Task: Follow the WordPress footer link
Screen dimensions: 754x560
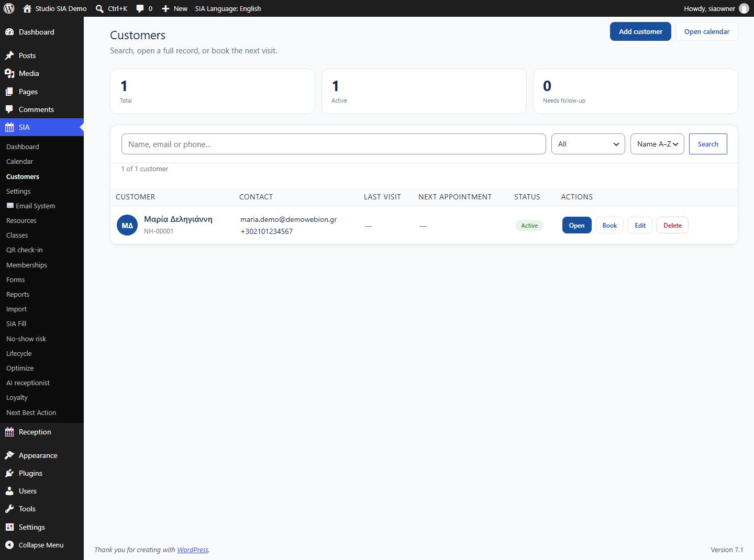Action: coord(193,550)
